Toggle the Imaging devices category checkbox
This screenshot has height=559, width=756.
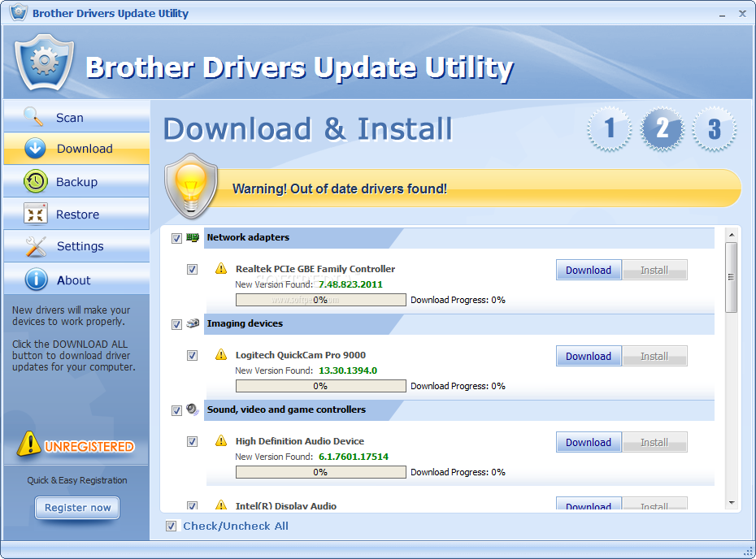pyautogui.click(x=176, y=324)
